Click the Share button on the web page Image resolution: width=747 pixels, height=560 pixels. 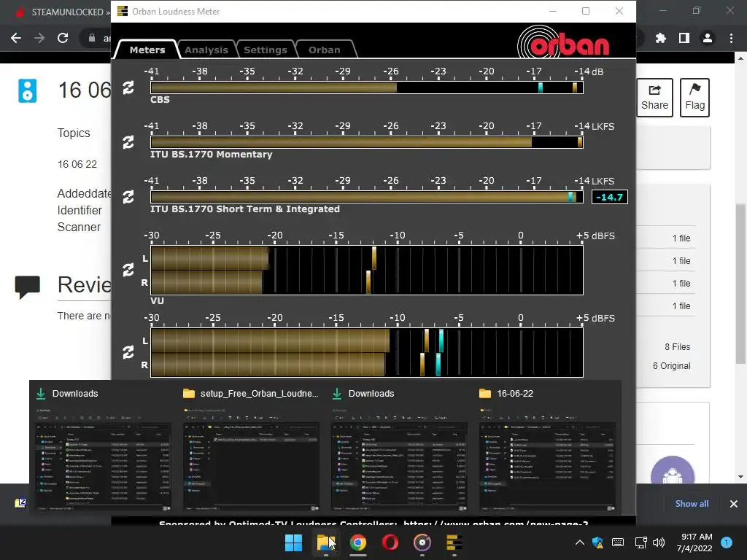pos(654,98)
